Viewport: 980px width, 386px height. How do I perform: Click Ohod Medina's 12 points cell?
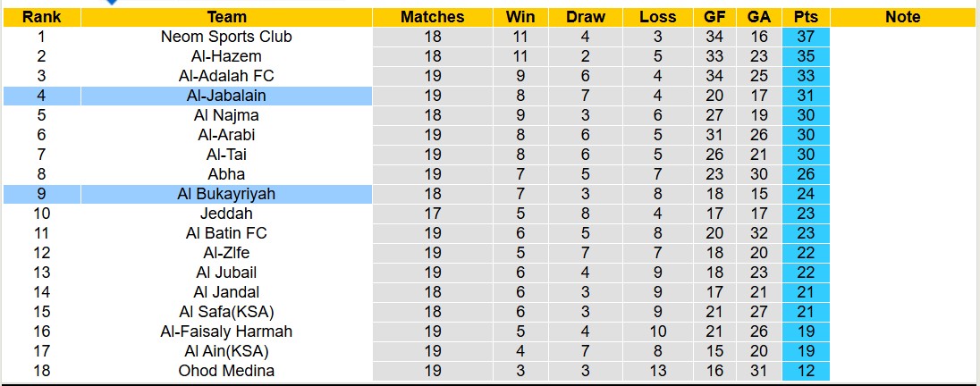point(806,371)
